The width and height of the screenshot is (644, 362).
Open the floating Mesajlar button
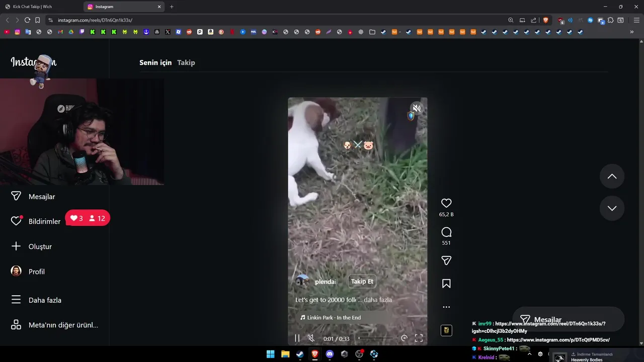coord(568,319)
